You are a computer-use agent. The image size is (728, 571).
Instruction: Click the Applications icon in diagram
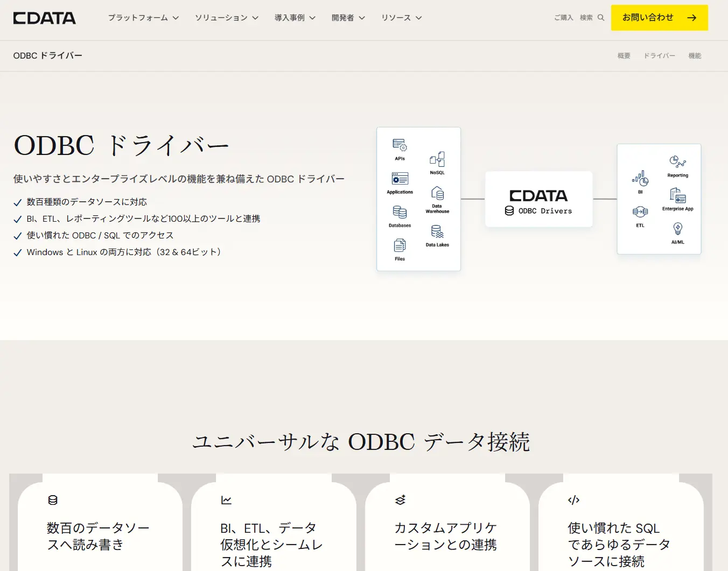click(x=400, y=178)
